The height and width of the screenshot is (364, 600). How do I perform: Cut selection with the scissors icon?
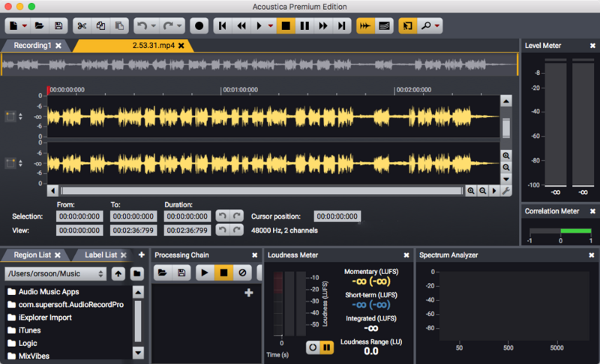82,25
